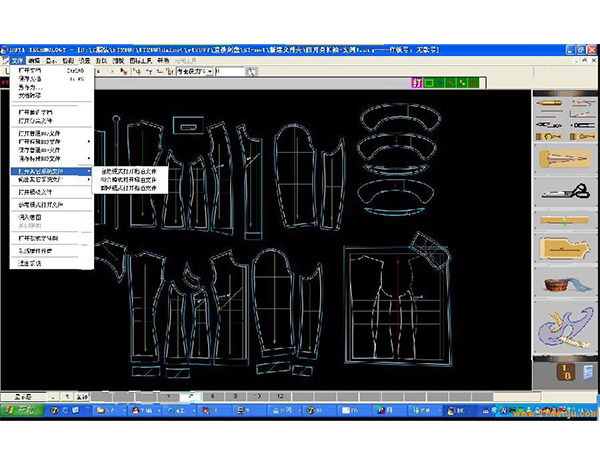
Task: Click the toolbar text input field
Action: tap(230, 72)
